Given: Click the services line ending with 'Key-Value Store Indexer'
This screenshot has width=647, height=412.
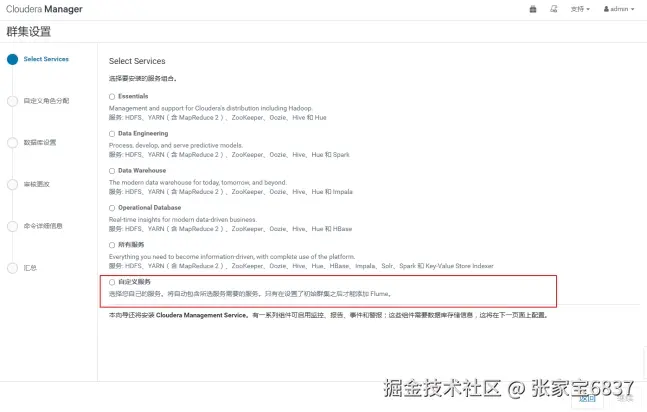Looking at the screenshot, I should 301,266.
